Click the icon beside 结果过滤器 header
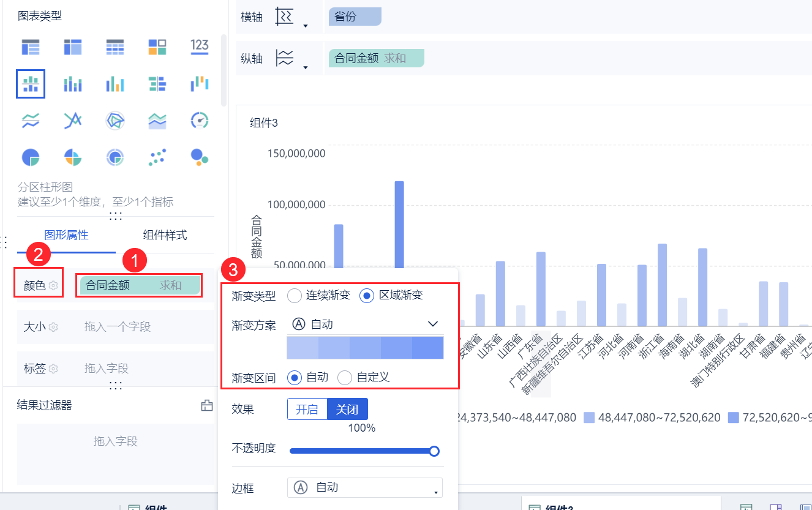 coord(206,405)
